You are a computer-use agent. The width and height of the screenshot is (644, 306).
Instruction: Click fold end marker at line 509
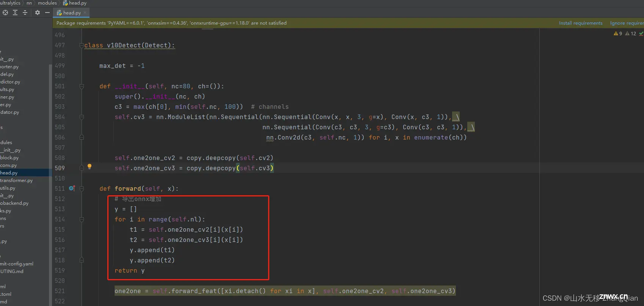[x=82, y=168]
